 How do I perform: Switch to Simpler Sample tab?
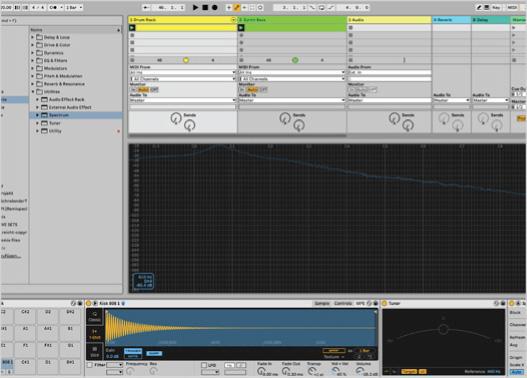[322, 303]
